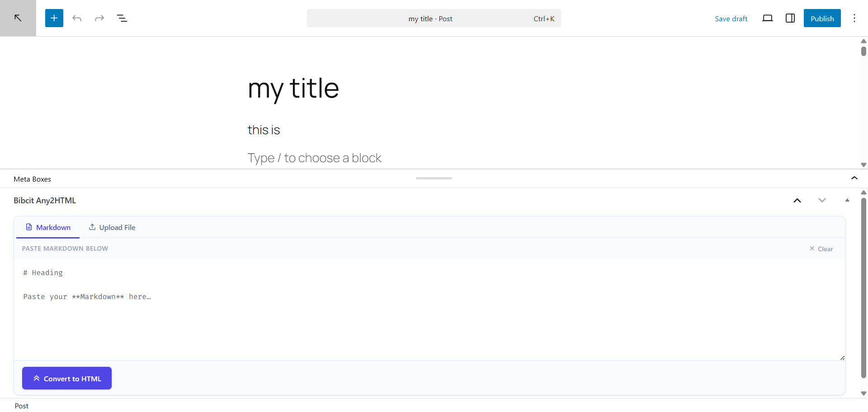Click the Meta Boxes resize handle bar
The image size is (868, 412).
(434, 178)
